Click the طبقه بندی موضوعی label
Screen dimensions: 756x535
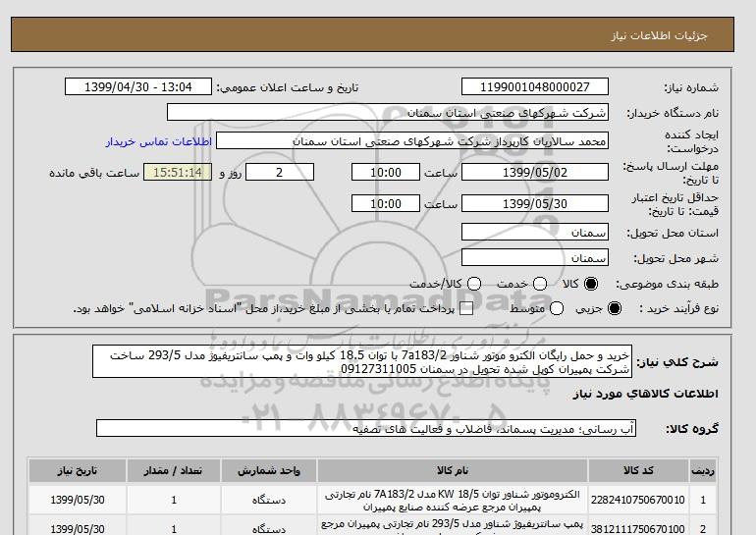click(x=668, y=285)
